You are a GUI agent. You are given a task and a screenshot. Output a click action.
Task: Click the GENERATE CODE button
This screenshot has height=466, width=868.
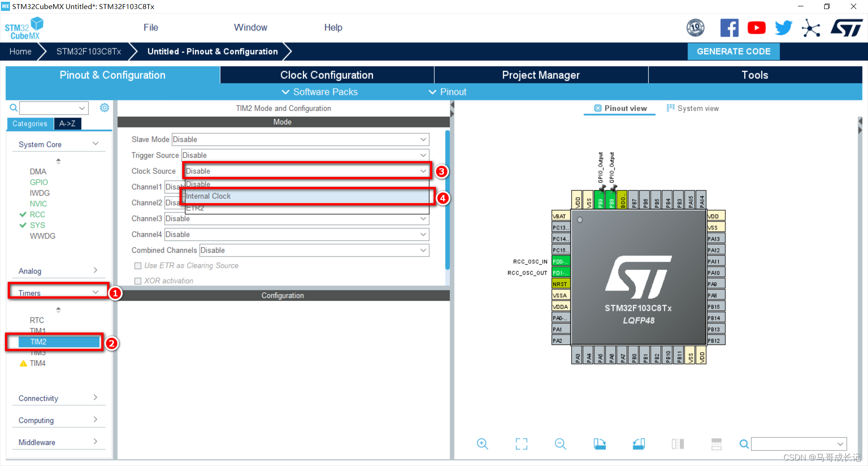tap(734, 52)
